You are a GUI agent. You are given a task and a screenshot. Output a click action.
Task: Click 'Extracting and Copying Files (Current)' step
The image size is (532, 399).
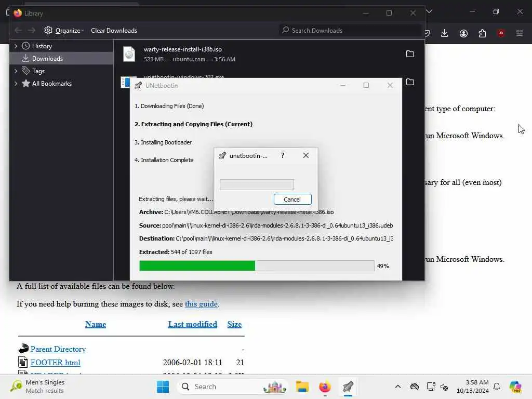(x=193, y=124)
